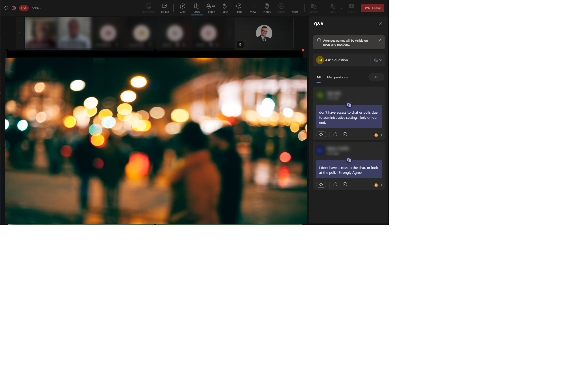This screenshot has width=588, height=392.
Task: Click the shield privacy icon
Action: (6, 8)
